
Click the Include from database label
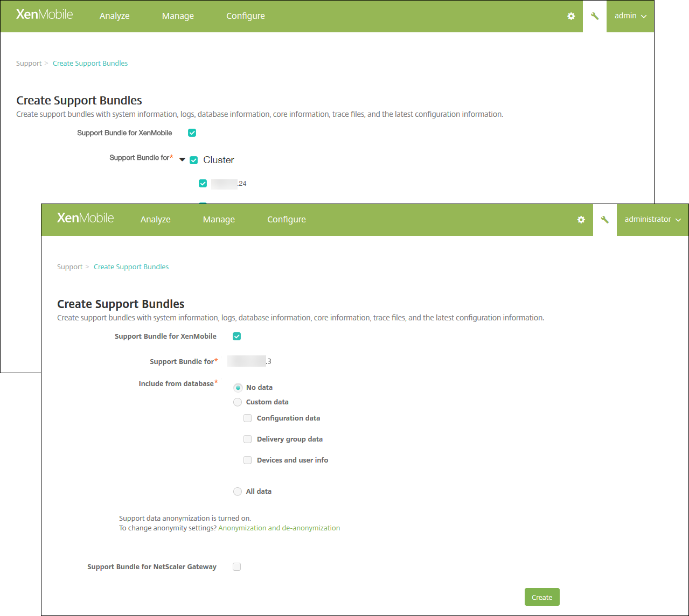point(178,384)
